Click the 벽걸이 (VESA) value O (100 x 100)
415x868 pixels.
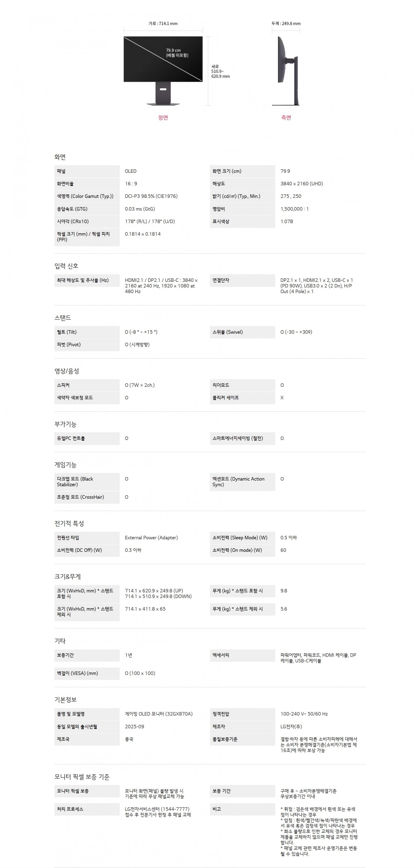pyautogui.click(x=140, y=673)
